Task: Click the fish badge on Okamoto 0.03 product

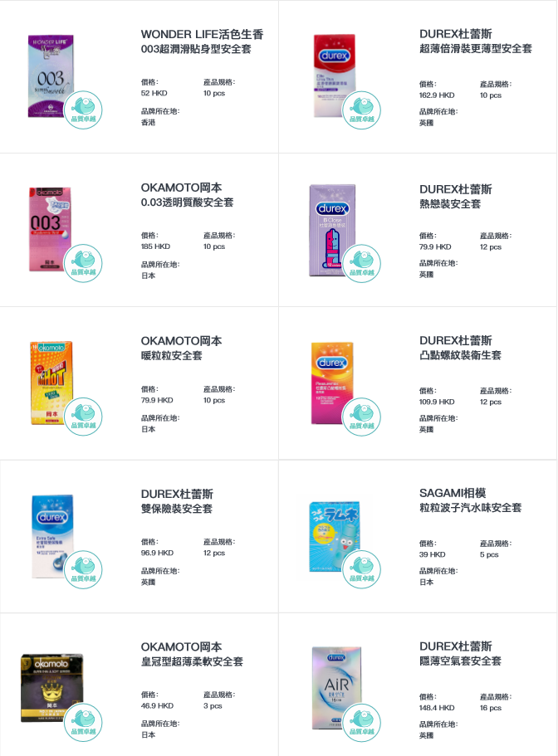Action: [83, 263]
